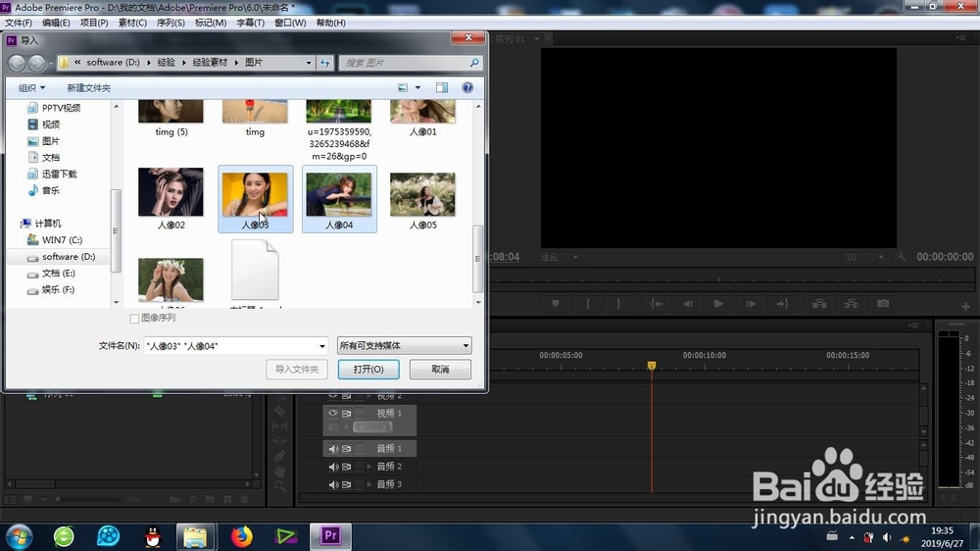The width and height of the screenshot is (980, 551).
Task: Open the 组织 dropdown menu
Action: (x=31, y=87)
